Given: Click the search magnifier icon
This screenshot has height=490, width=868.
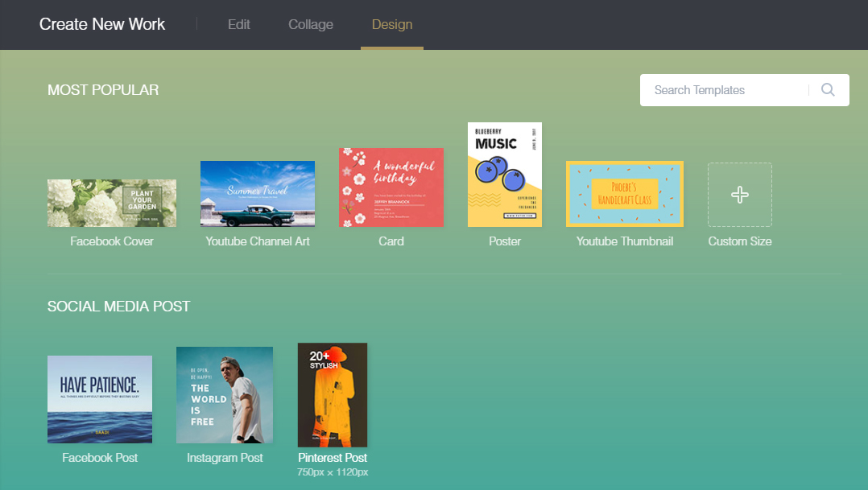Looking at the screenshot, I should pos(828,90).
